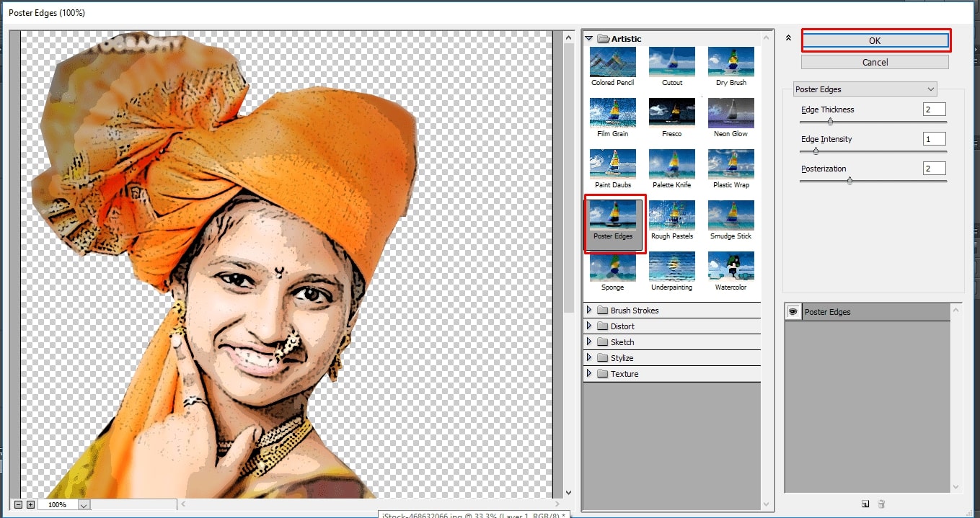The width and height of the screenshot is (980, 518).
Task: Expand the Brush Strokes filter folder
Action: (x=589, y=311)
